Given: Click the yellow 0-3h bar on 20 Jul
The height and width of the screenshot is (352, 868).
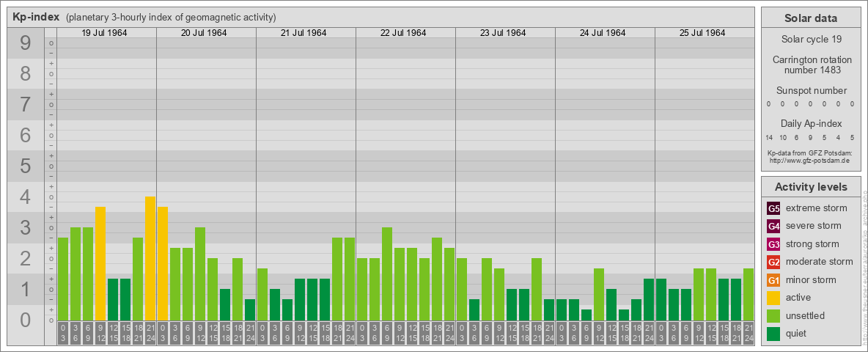Looking at the screenshot, I should [163, 263].
